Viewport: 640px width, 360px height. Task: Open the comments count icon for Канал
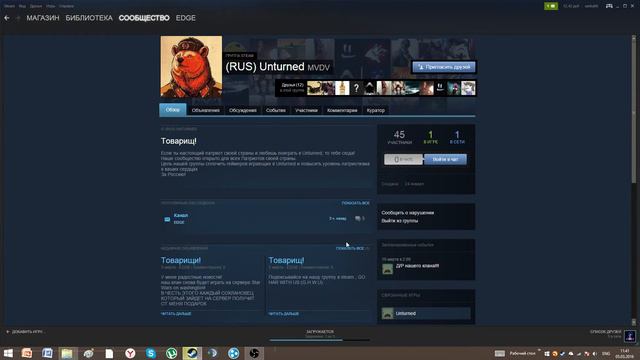tap(358, 219)
